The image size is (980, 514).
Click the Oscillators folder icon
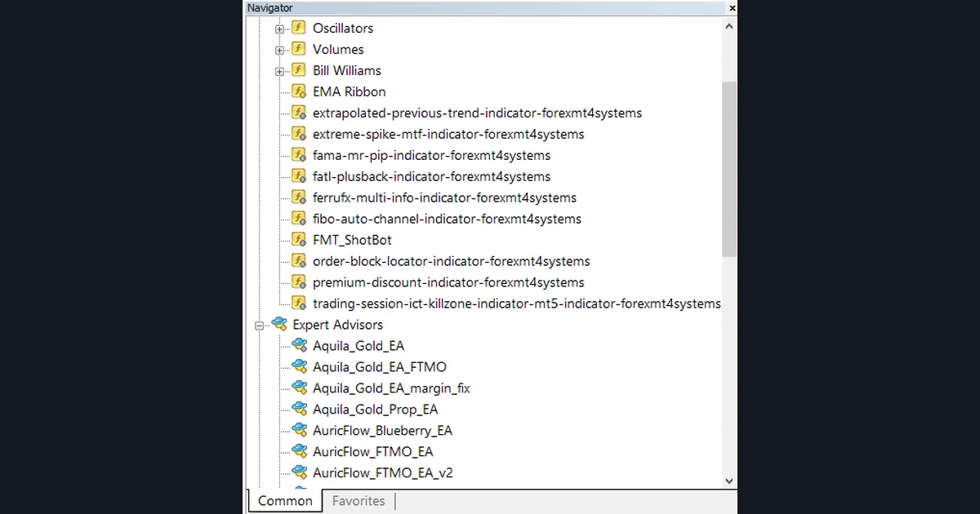pos(300,28)
